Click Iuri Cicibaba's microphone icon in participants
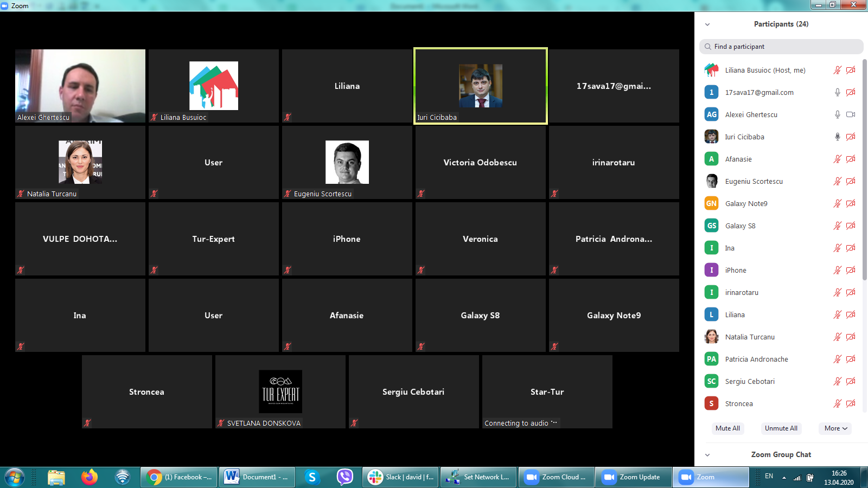868x488 pixels. click(837, 137)
